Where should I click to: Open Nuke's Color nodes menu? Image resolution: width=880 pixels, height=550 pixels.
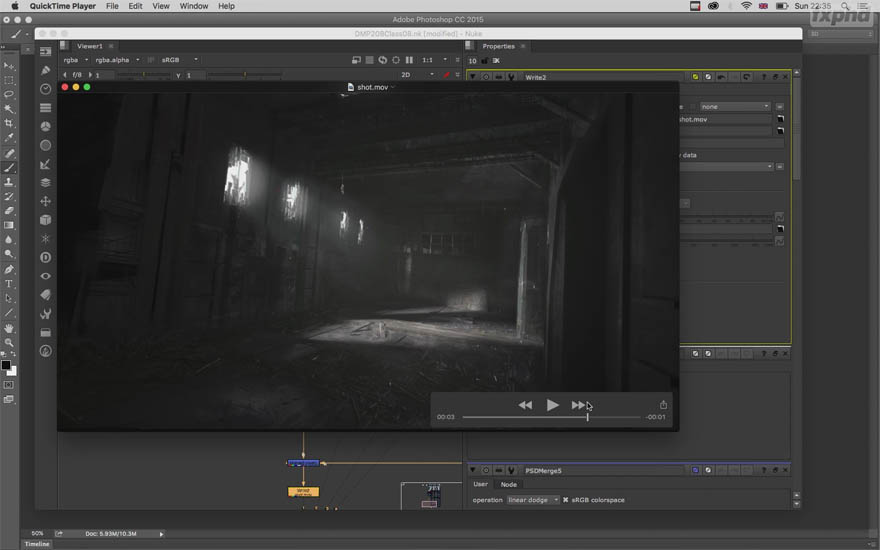pos(45,126)
